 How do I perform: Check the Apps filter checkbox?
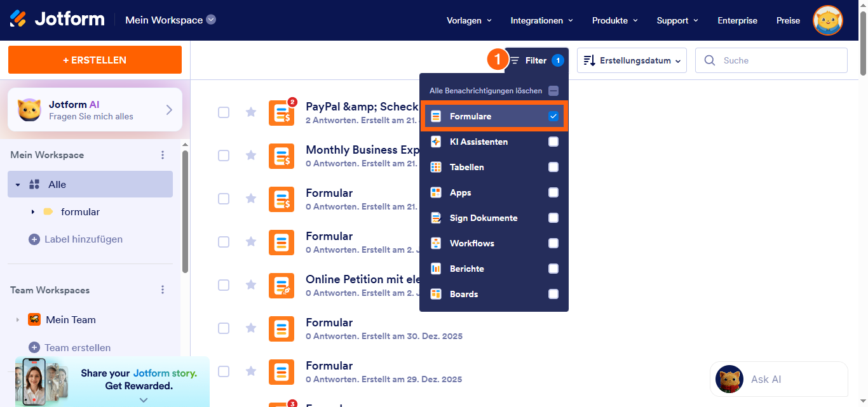pos(553,192)
